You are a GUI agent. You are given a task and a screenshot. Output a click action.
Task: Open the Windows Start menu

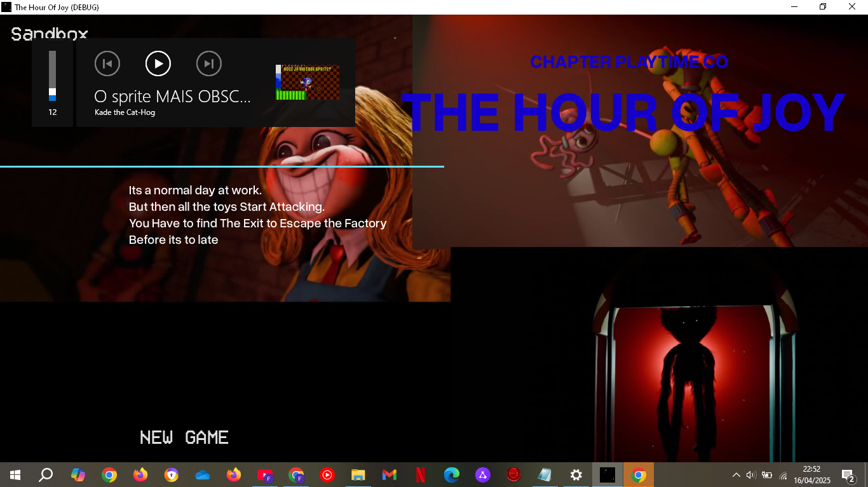pyautogui.click(x=15, y=475)
